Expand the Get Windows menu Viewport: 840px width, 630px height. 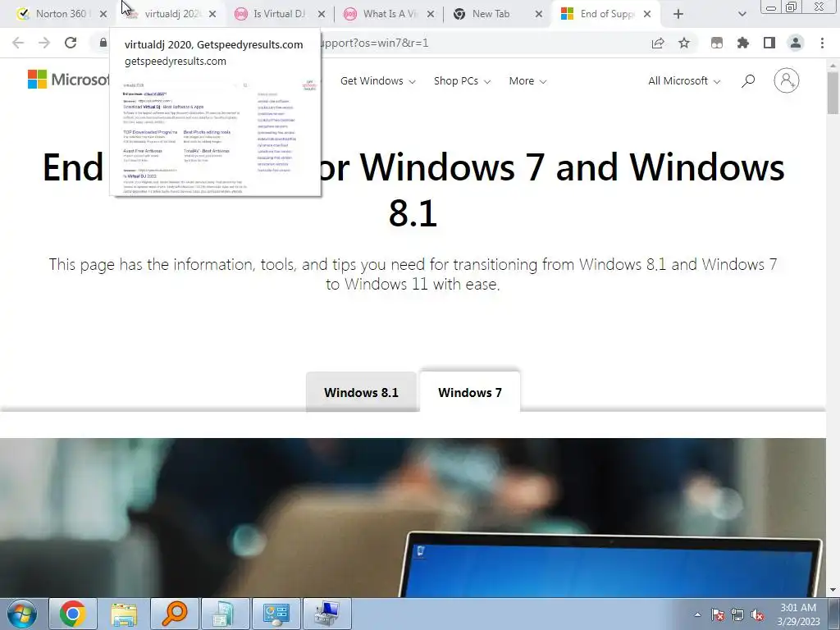click(x=377, y=81)
